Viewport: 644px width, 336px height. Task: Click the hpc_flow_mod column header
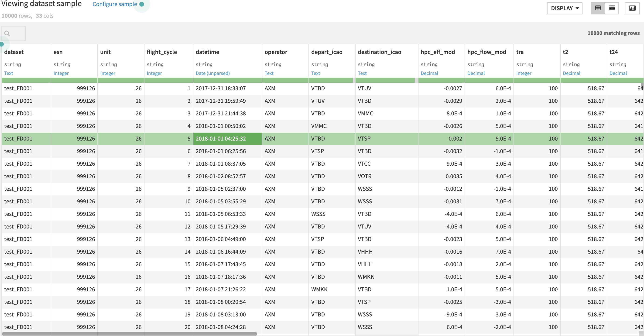coord(486,52)
